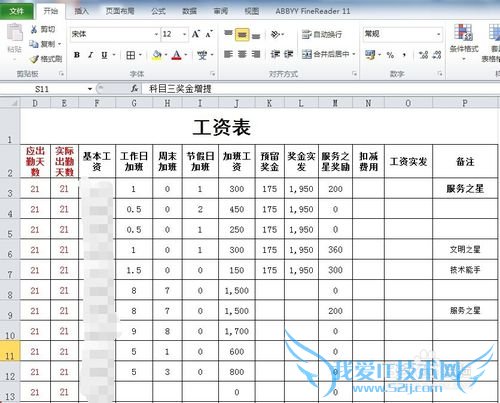Align text left
The height and width of the screenshot is (403, 500).
pyautogui.click(x=228, y=54)
